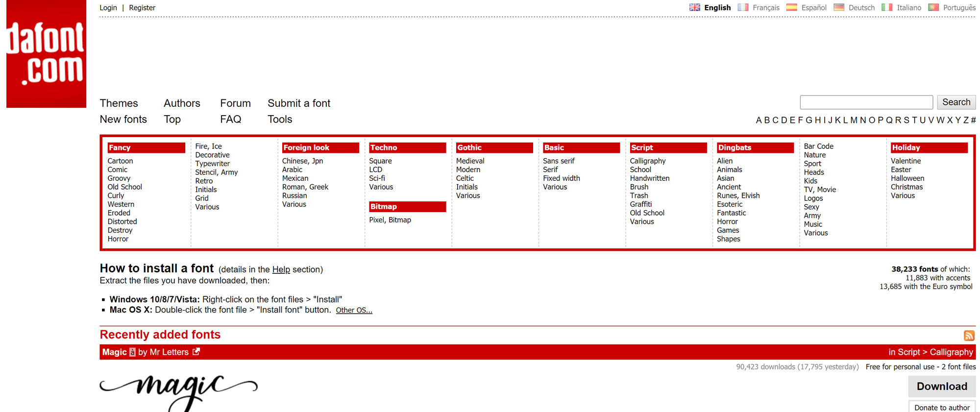980x412 pixels.
Task: Open the Bitmap category header
Action: [408, 207]
